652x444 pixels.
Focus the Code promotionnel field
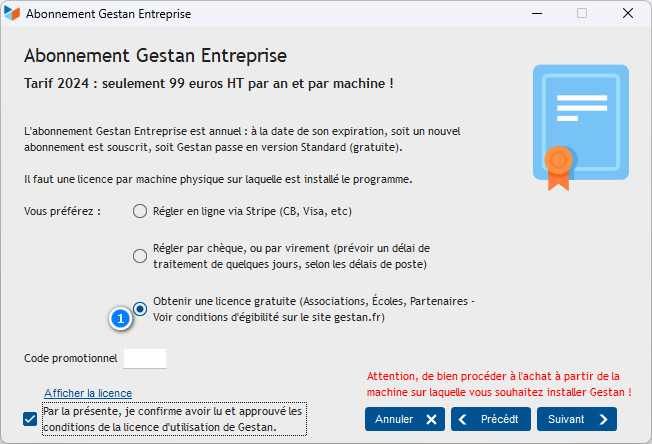coord(144,358)
